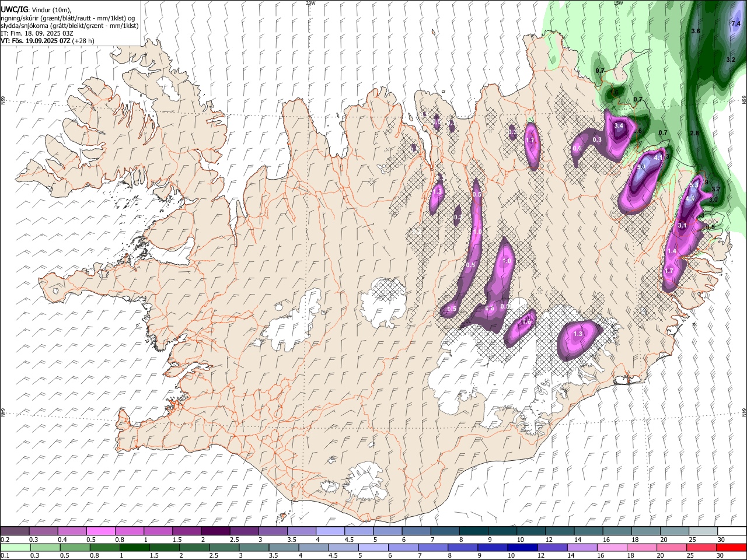Select the 'IT: Fim. 18. 09. 2025 03Z' line
747x560 pixels.
point(36,33)
